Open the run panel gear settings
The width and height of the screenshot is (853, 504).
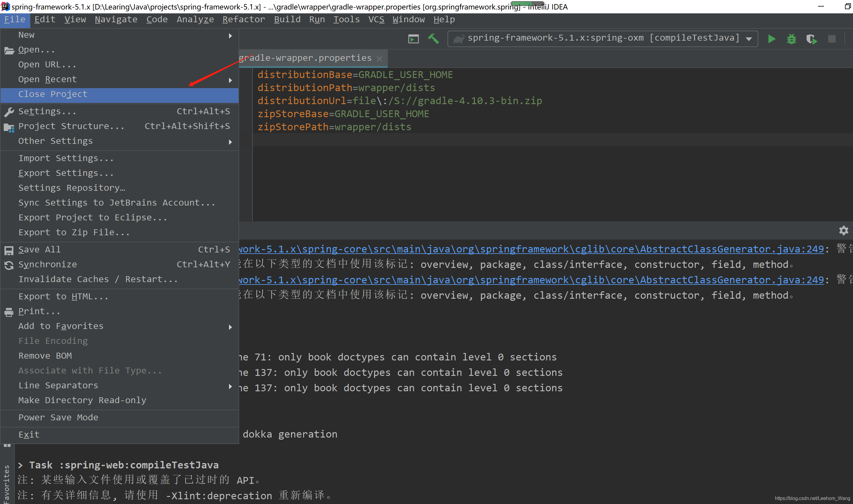tap(844, 230)
